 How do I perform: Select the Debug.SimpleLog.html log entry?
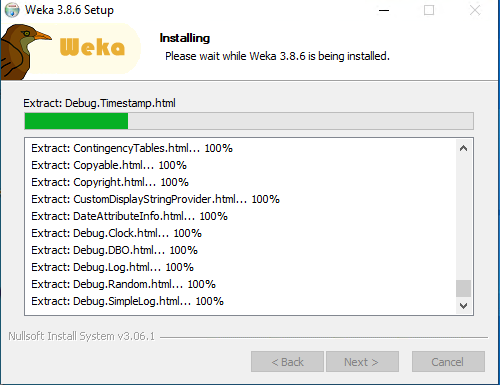(128, 301)
